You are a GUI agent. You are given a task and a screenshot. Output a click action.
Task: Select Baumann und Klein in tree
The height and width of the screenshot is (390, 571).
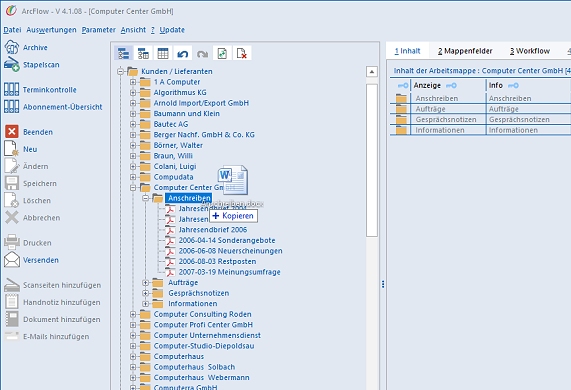coord(186,114)
